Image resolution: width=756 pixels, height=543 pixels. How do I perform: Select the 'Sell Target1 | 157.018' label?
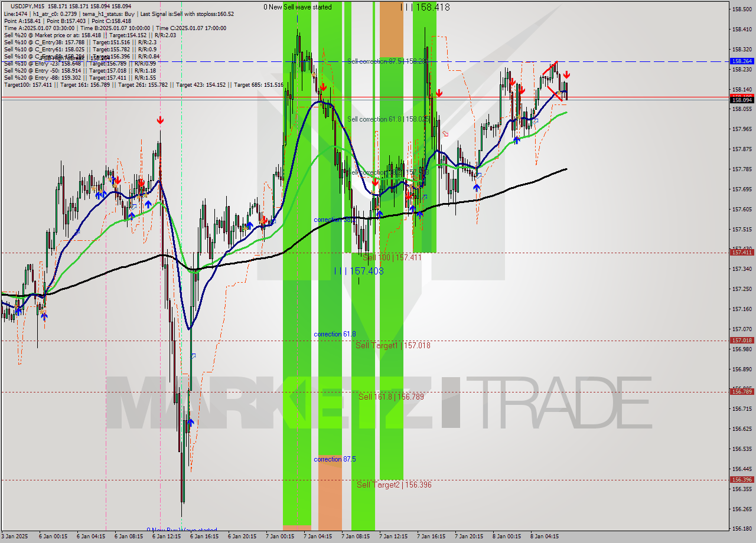[x=393, y=345]
